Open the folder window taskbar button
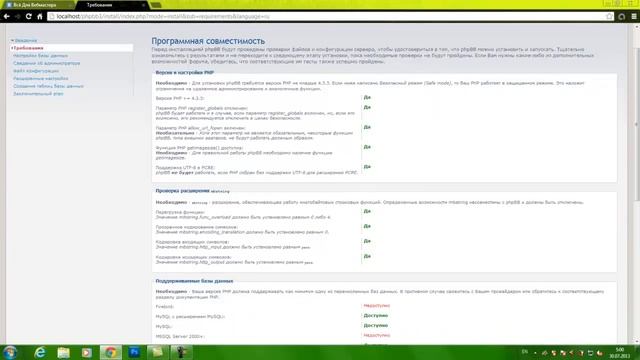Image resolution: width=640 pixels, height=360 pixels. (x=157, y=352)
